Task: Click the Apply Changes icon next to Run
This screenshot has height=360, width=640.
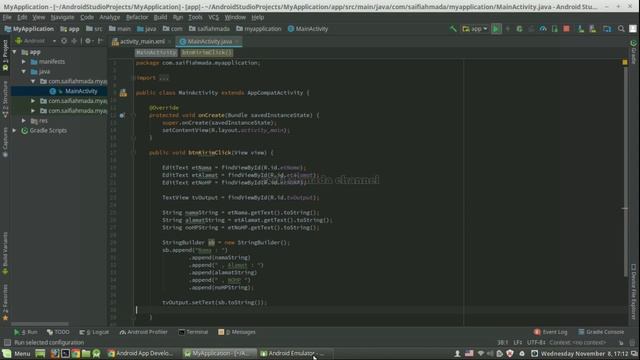Action: (x=508, y=29)
